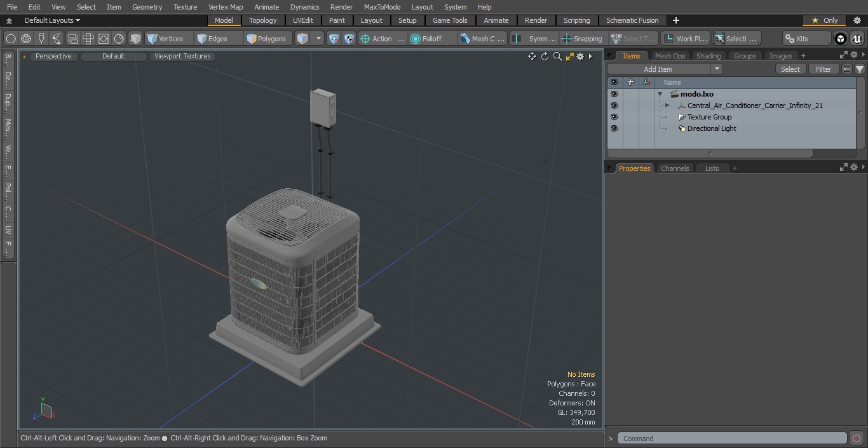Open the Falloff tool

coord(433,39)
